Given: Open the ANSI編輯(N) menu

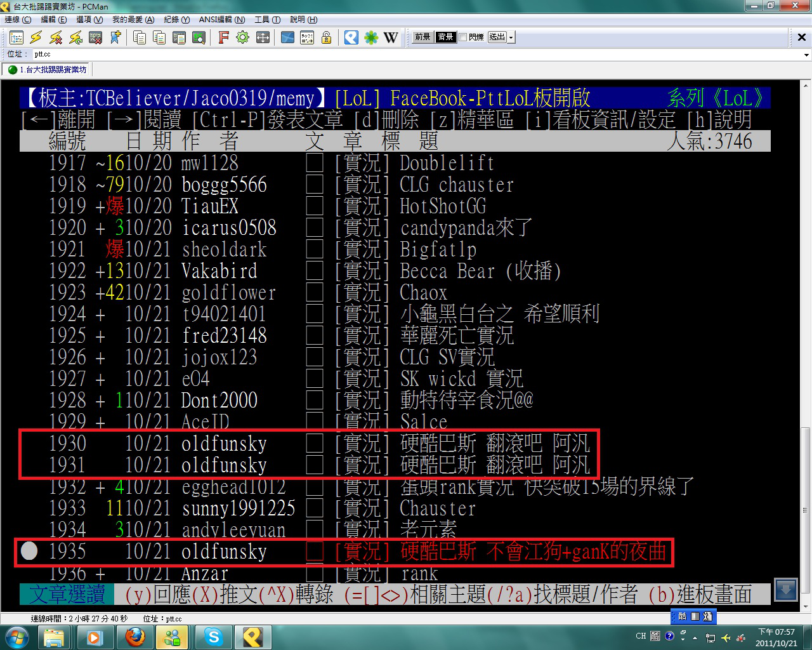Looking at the screenshot, I should (222, 20).
